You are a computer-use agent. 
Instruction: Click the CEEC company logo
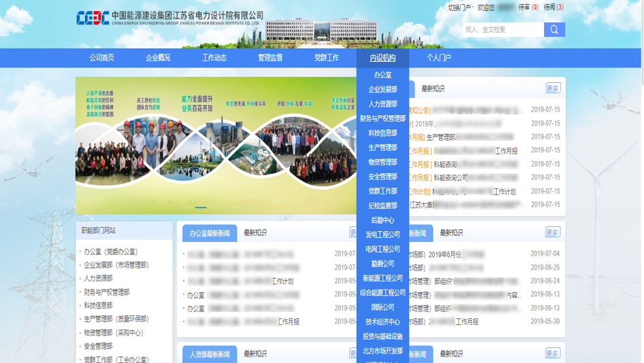[92, 18]
